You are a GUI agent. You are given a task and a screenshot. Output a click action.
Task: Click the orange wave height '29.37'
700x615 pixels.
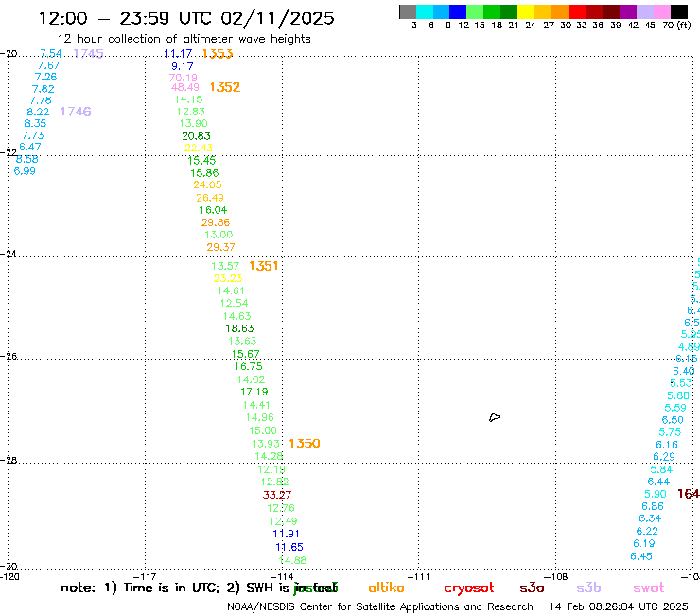click(221, 247)
